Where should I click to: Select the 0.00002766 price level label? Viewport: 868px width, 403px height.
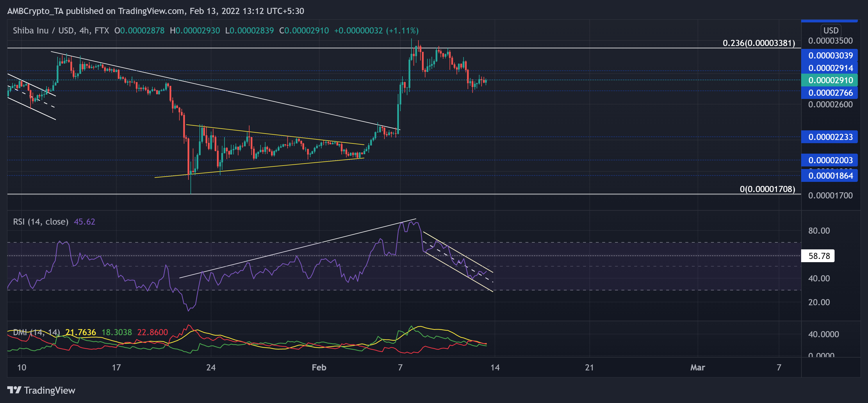829,93
